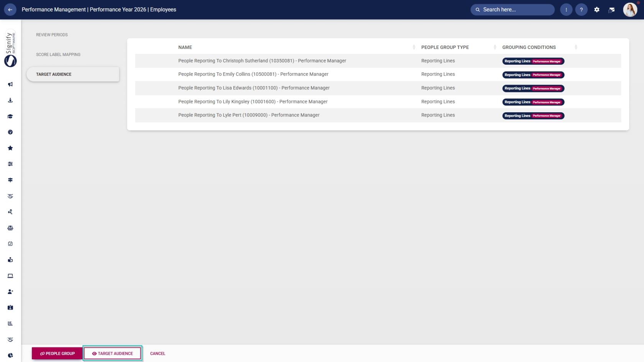The width and height of the screenshot is (644, 362).
Task: Sort by Grouping Conditions column arrows
Action: click(x=576, y=47)
